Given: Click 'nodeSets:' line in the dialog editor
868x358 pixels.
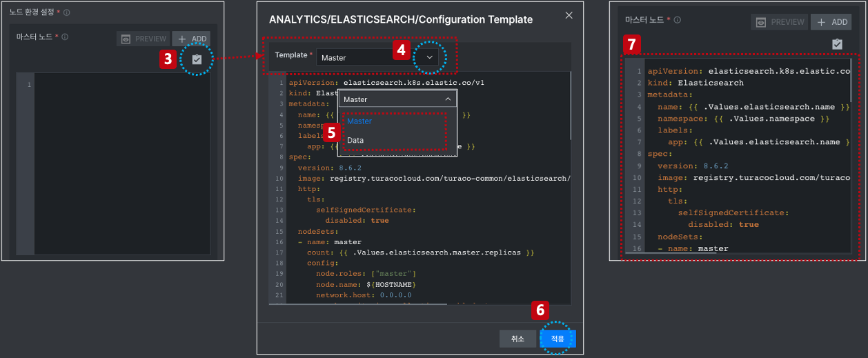Looking at the screenshot, I should click(318, 231).
